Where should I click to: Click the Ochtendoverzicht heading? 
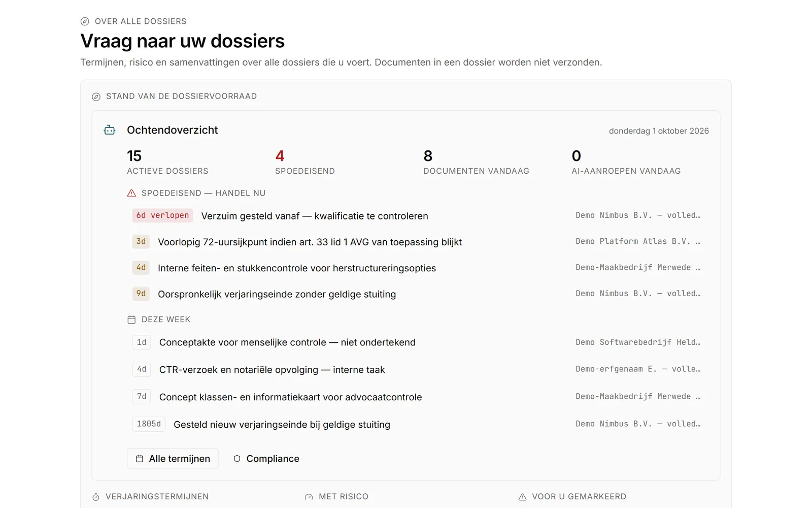click(173, 130)
